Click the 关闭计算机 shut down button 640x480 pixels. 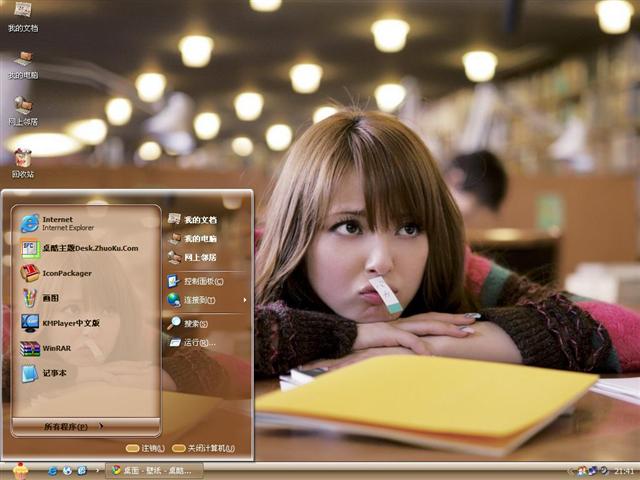(x=203, y=448)
